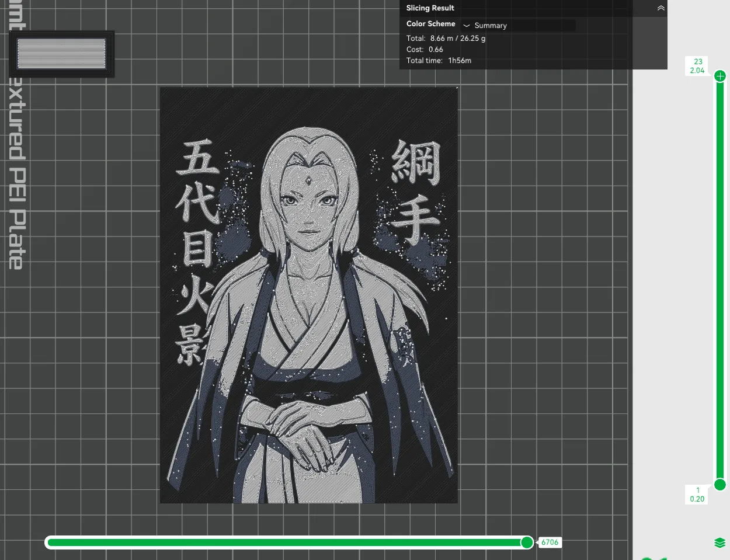This screenshot has height=560, width=730.
Task: Click the Slicing Result title
Action: 430,8
